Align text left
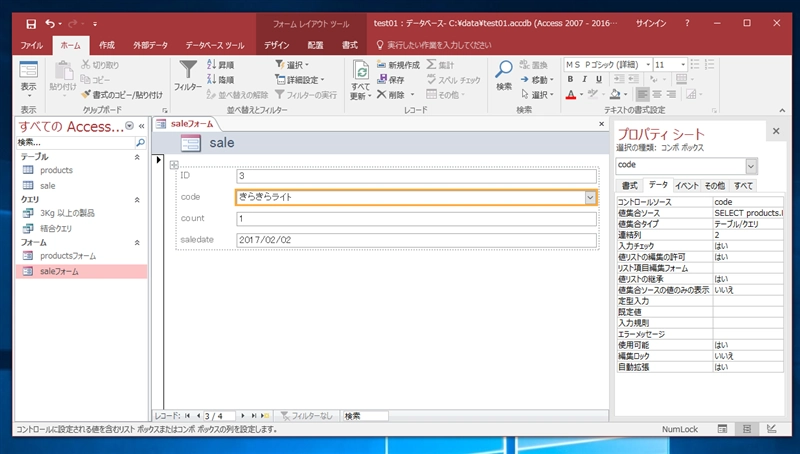Viewport: 800px width, 454px height. click(x=642, y=94)
